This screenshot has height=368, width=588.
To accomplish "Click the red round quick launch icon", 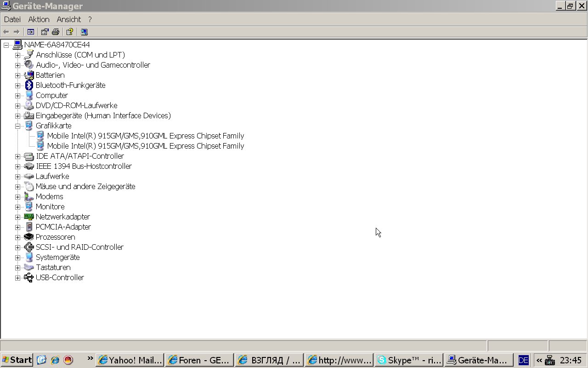I will 68,360.
